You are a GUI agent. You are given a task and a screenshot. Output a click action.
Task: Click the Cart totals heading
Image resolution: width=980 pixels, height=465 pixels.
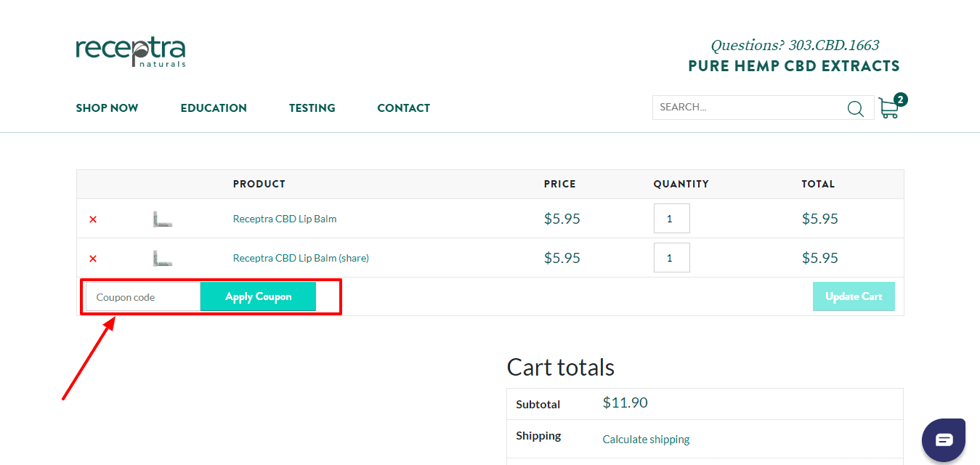click(x=561, y=368)
